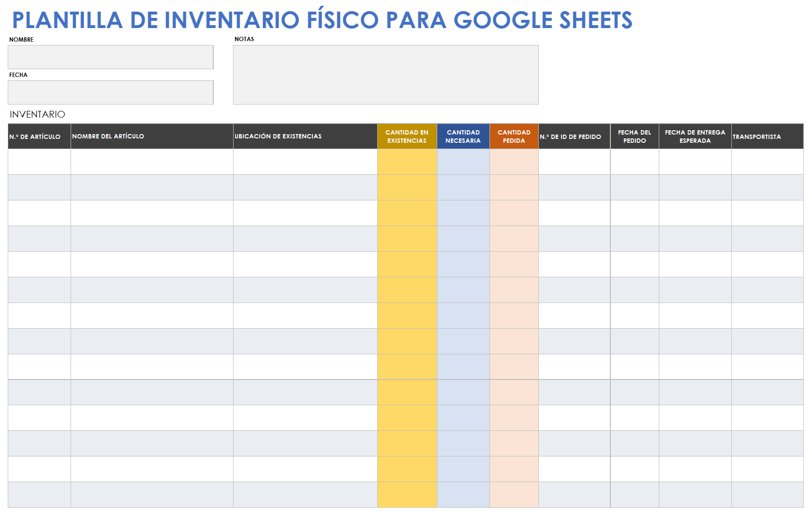Click the 'N.º DE ID DE PEDIDO' header

click(575, 136)
